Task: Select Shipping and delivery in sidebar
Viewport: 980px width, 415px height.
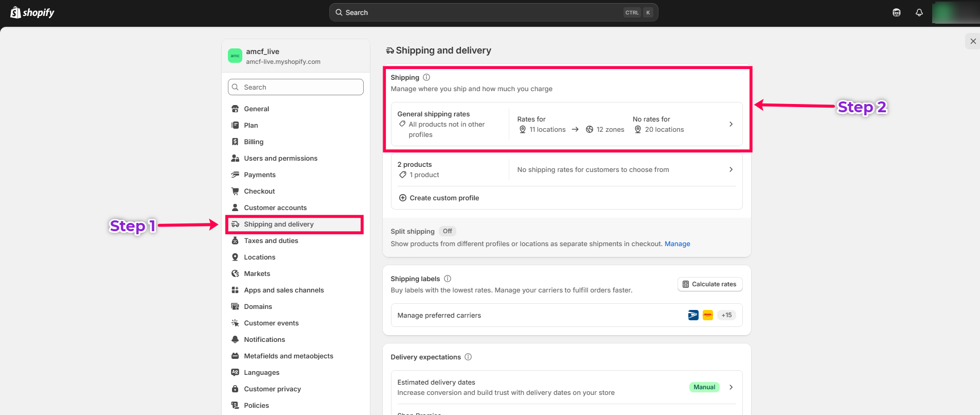Action: [x=278, y=224]
